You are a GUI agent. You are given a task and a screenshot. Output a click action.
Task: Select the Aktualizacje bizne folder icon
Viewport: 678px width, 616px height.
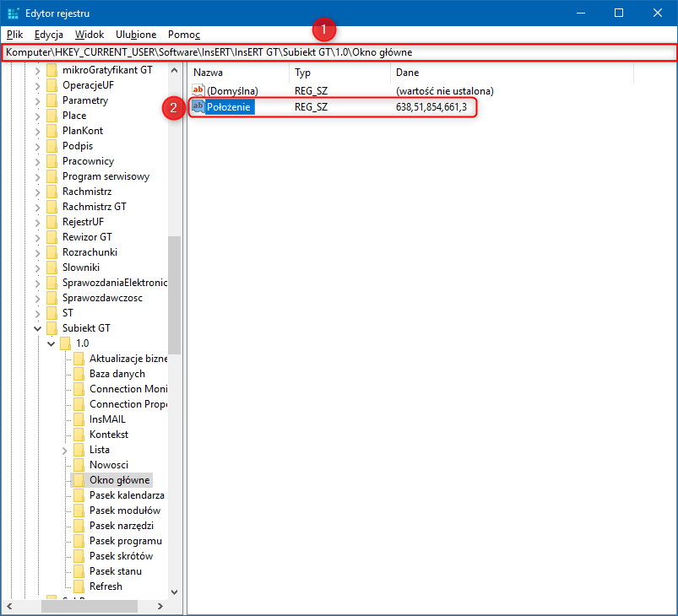(x=79, y=359)
